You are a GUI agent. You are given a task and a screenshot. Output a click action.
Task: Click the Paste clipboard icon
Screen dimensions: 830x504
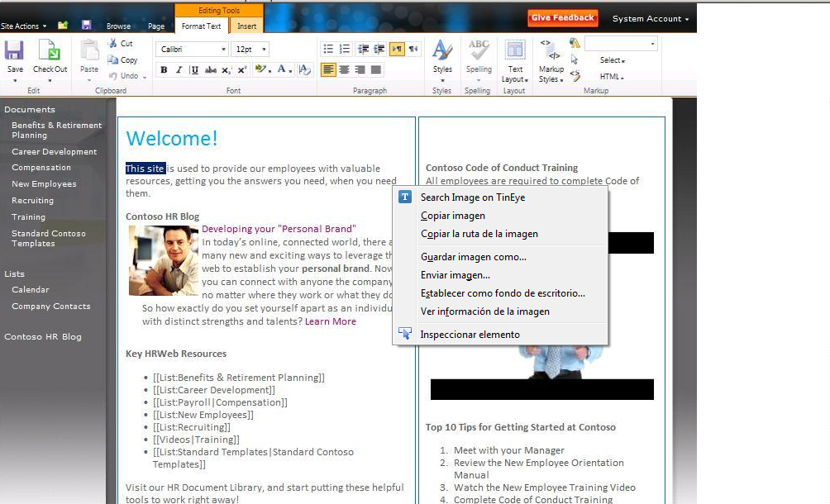[89, 50]
